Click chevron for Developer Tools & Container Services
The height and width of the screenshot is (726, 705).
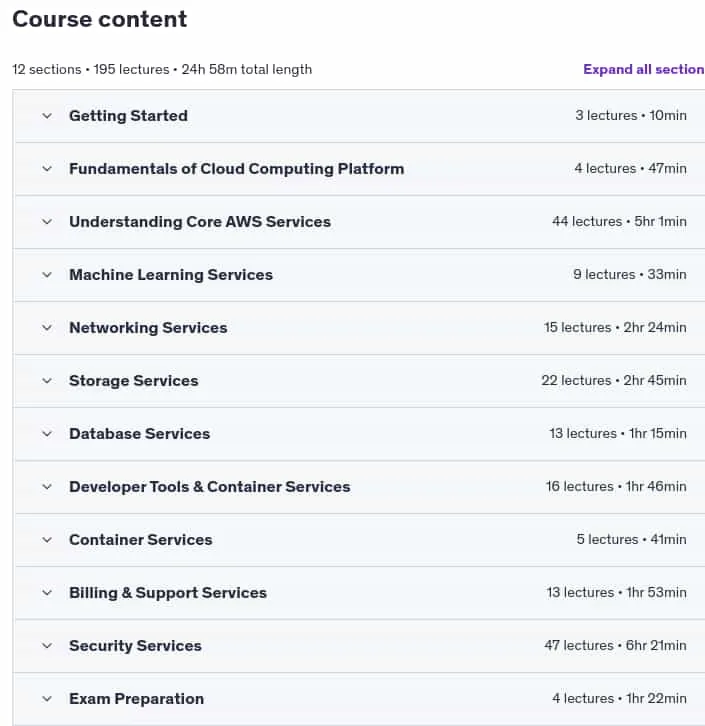(47, 487)
